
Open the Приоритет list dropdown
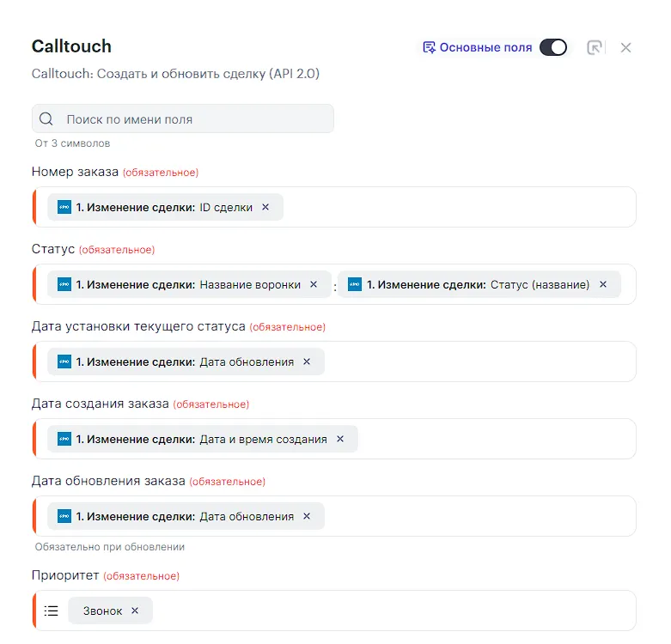tap(52, 611)
